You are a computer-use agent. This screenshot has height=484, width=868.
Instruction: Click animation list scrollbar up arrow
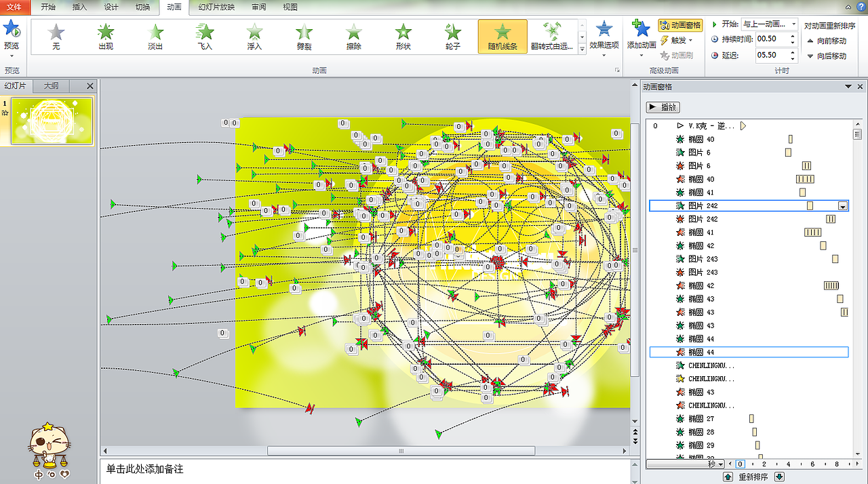(857, 124)
